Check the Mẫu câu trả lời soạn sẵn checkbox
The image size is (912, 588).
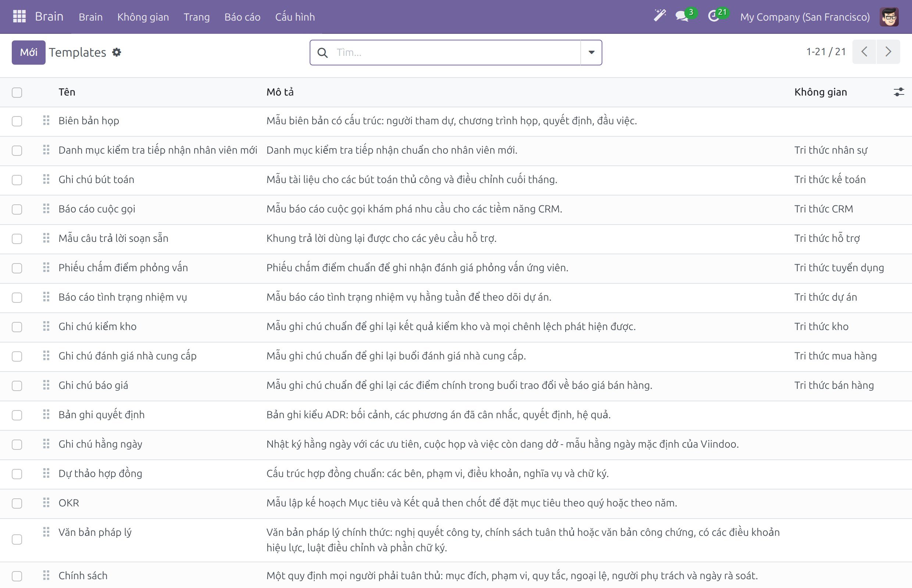pos(17,239)
